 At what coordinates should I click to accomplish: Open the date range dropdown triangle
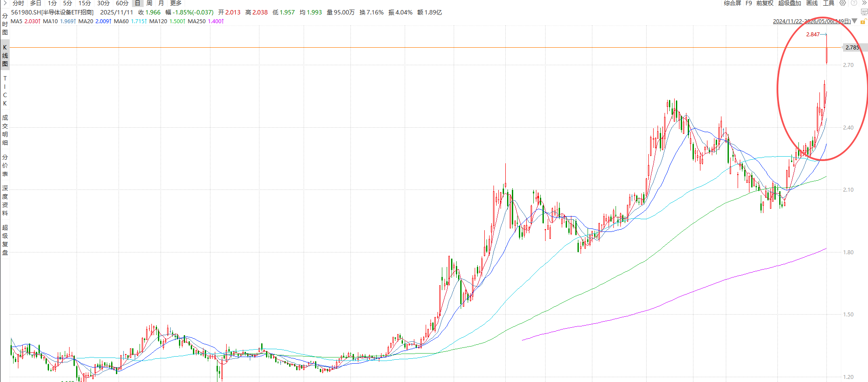click(x=854, y=21)
